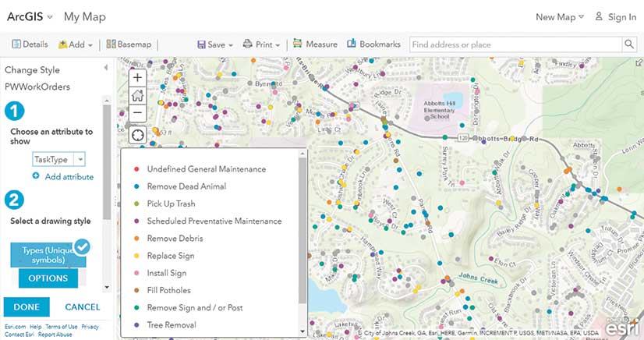644x340 pixels.
Task: Select Install Sign legend entry
Action: click(x=167, y=273)
